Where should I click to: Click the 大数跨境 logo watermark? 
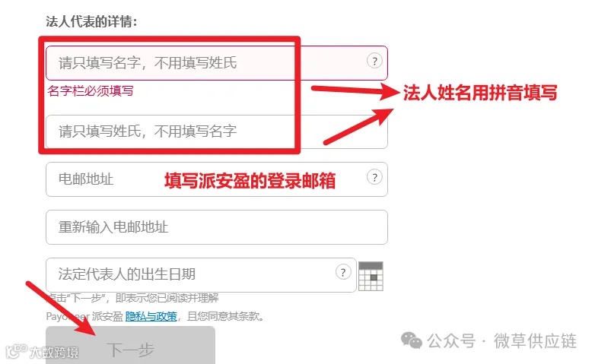pos(43,352)
